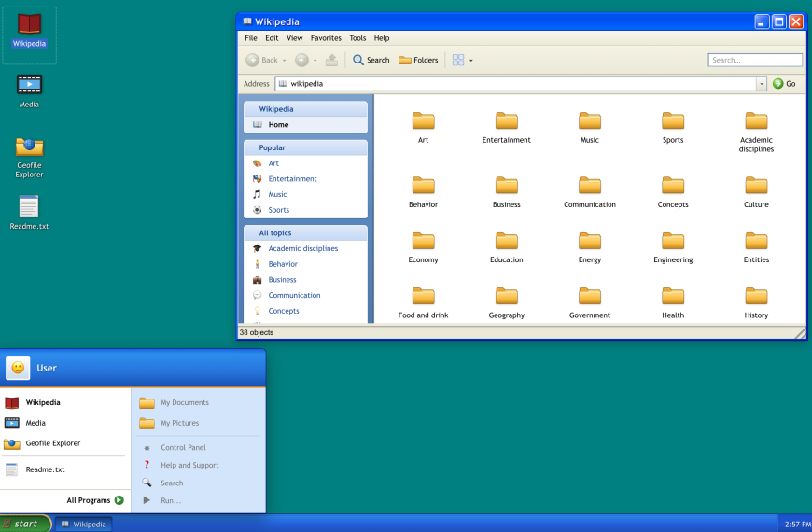Open the Education folder icon

(507, 241)
